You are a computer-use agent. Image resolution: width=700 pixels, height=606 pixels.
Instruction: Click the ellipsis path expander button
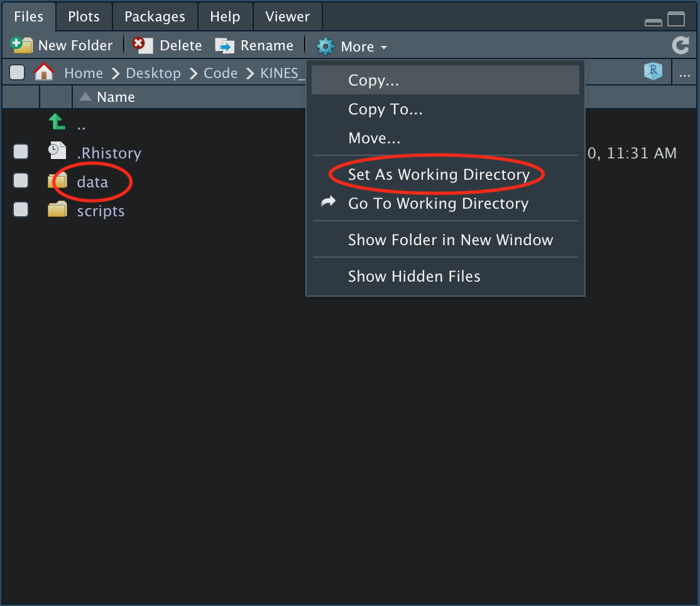[685, 73]
